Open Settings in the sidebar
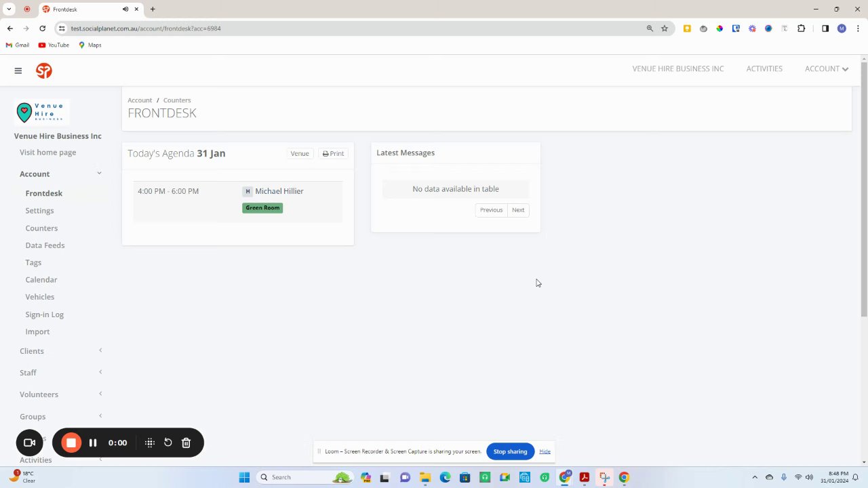The width and height of the screenshot is (868, 488). pos(39,211)
